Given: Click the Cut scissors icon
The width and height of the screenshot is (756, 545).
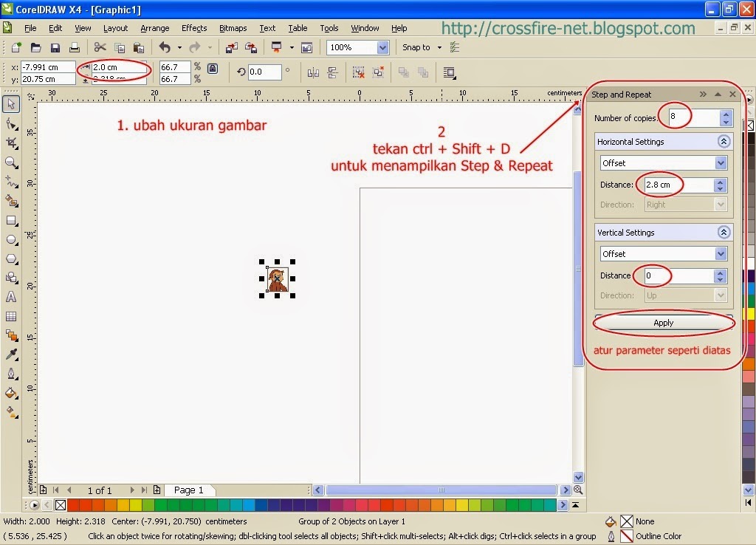Looking at the screenshot, I should pos(100,47).
